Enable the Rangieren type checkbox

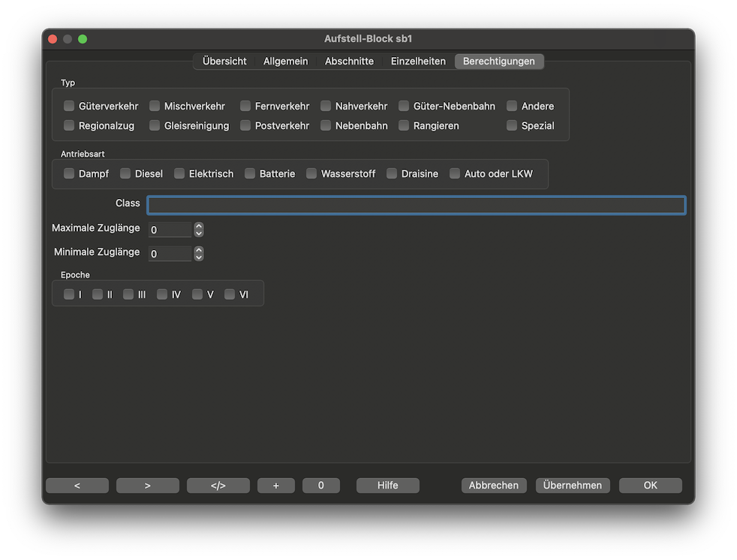[405, 126]
